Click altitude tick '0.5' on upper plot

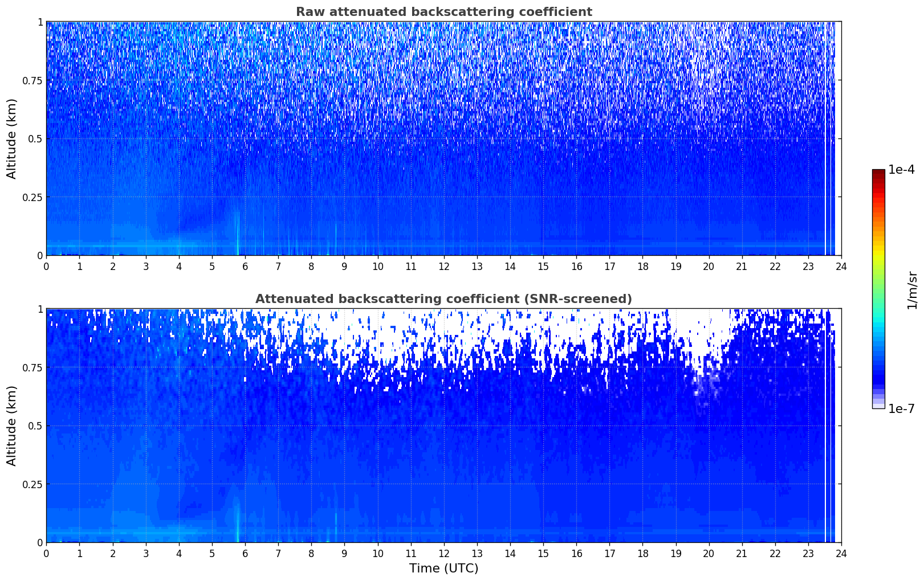coord(34,138)
